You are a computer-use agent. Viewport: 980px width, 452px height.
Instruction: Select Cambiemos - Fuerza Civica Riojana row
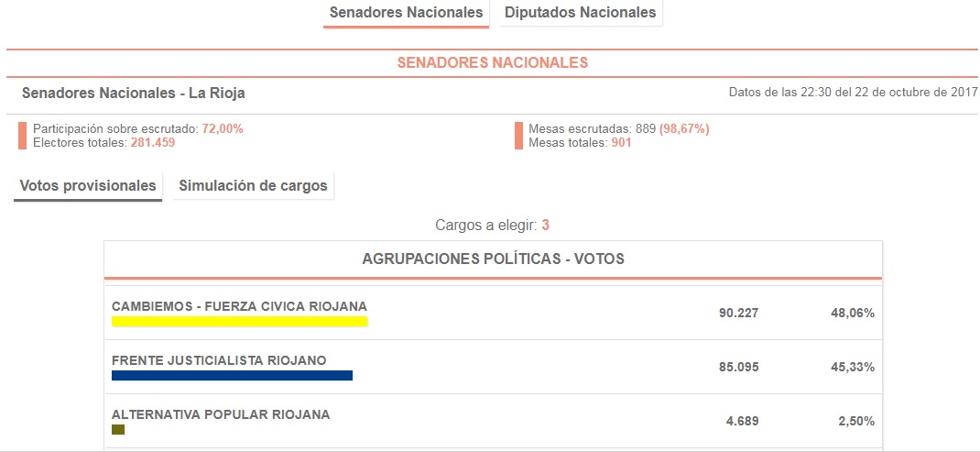tap(493, 313)
